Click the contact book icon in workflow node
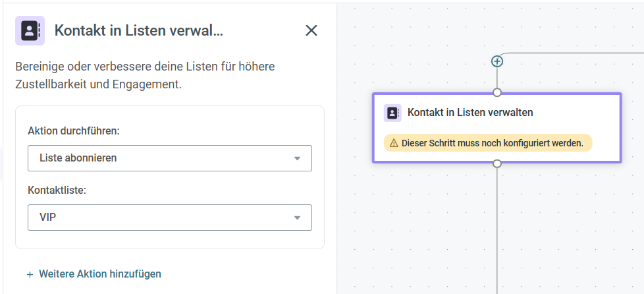Screen dimensions: 644x294 392,113
